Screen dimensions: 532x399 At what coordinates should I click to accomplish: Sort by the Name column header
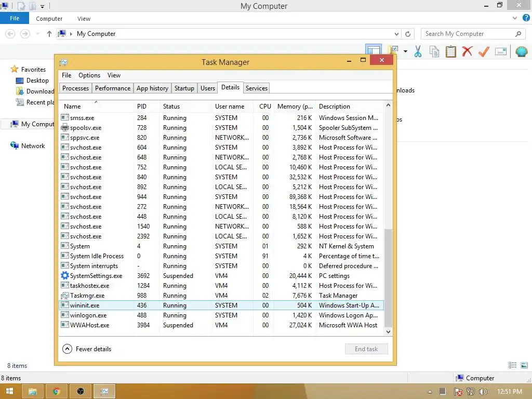[x=96, y=106]
